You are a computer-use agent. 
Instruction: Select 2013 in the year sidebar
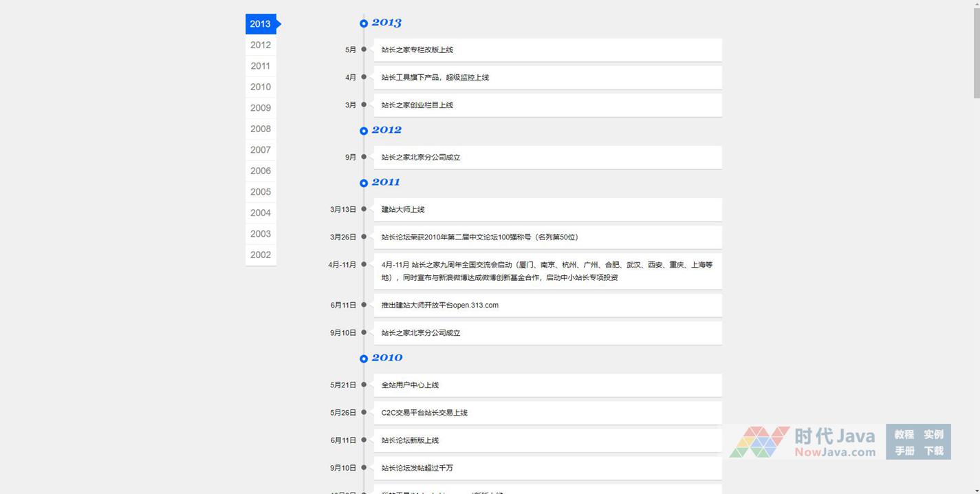[x=261, y=24]
